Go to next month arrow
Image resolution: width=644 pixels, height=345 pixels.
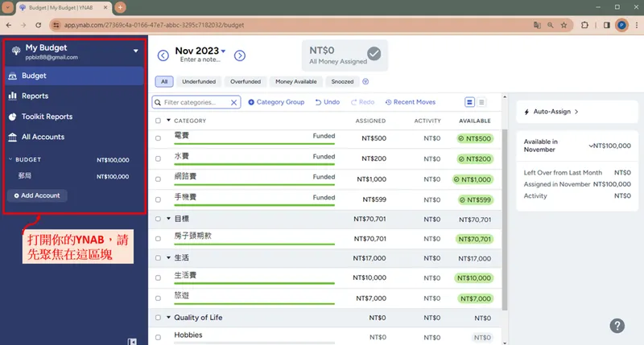click(240, 55)
